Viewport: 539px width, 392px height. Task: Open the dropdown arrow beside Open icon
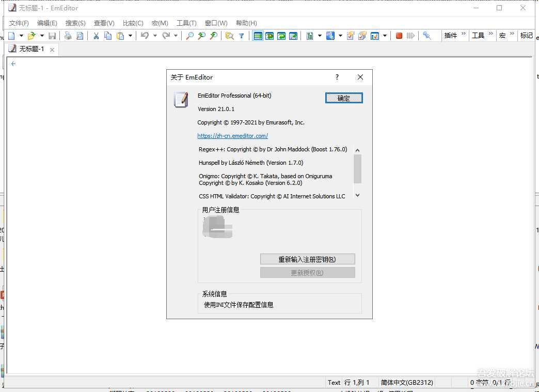(42, 36)
